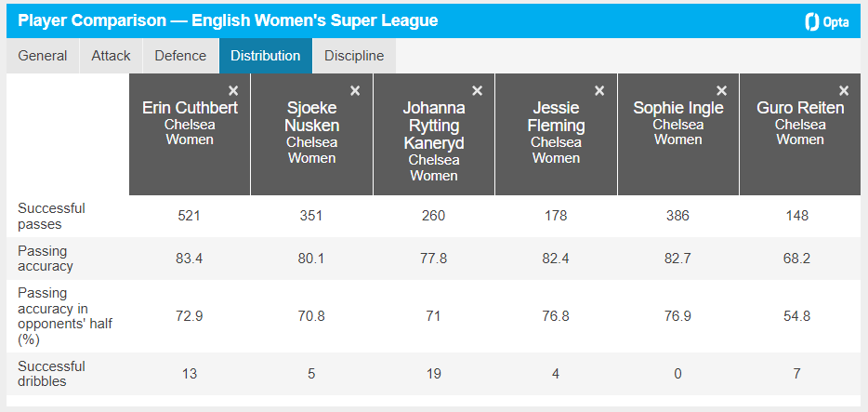Remove Erin Cuthbert column with X icon
The width and height of the screenshot is (868, 412).
pos(233,90)
